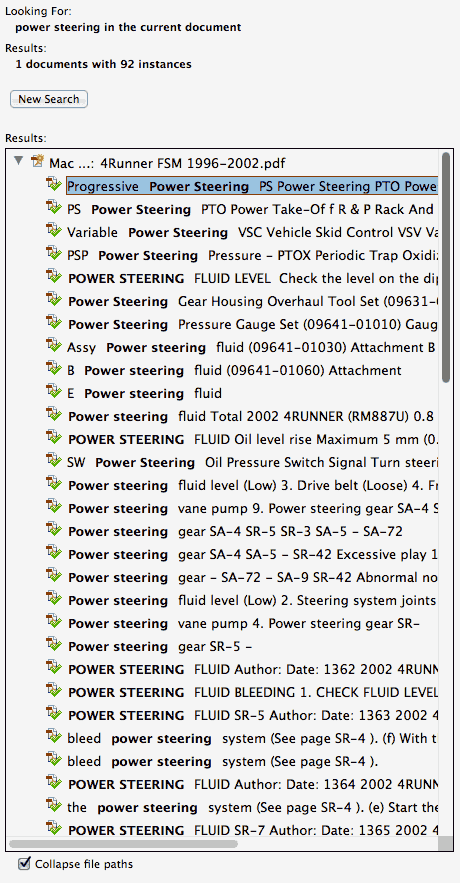This screenshot has width=460, height=883.
Task: Click result icon for E Power steering fluid
Action: (54, 392)
